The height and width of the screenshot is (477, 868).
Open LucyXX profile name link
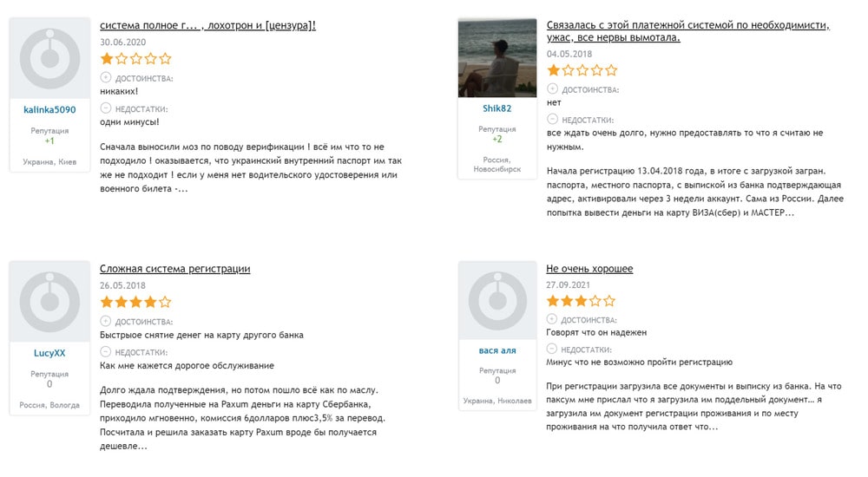coord(49,353)
